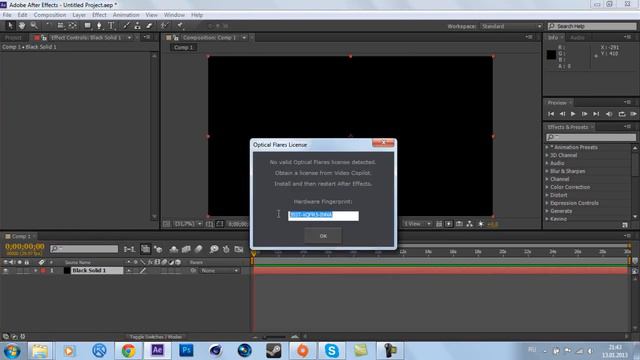Select the Eraser tool
Screen dimensions: 640x360
pos(149,26)
